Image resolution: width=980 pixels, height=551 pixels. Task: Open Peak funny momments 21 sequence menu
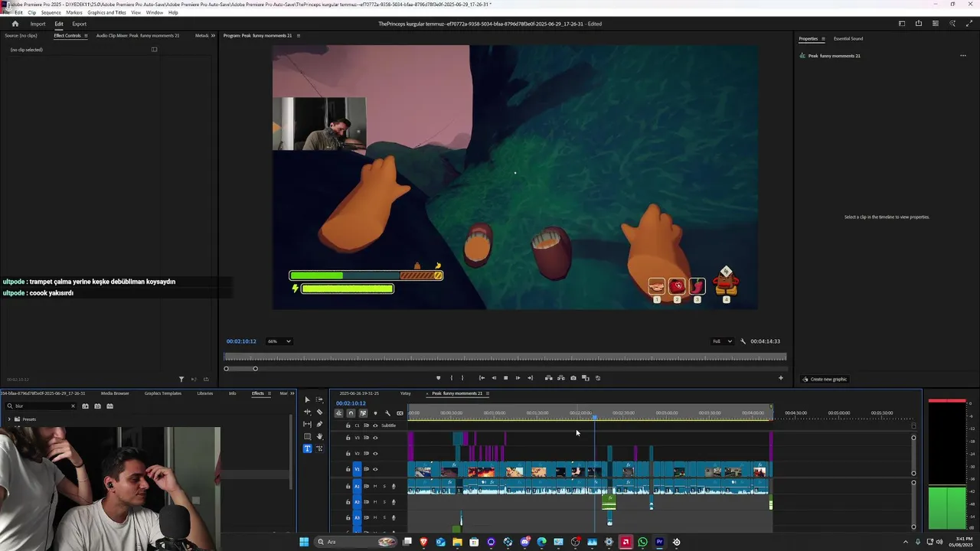pos(488,393)
